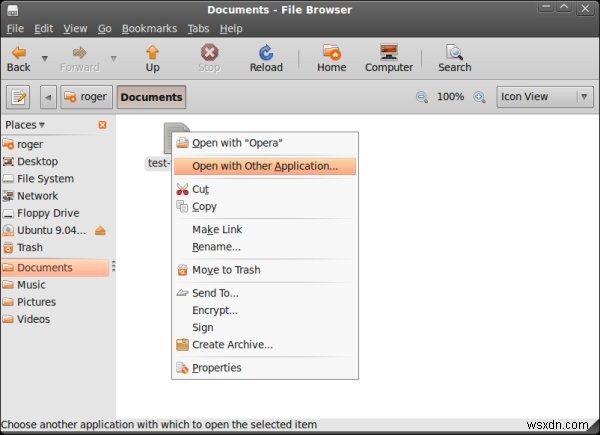Open File System in sidebar
The height and width of the screenshot is (435, 600).
(x=55, y=179)
